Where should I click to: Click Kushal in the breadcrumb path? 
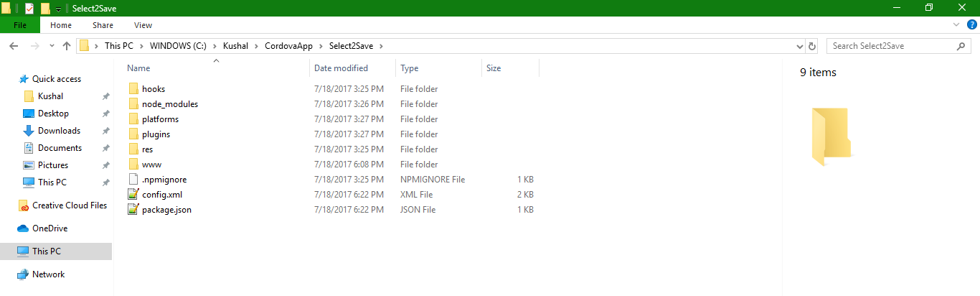click(235, 46)
